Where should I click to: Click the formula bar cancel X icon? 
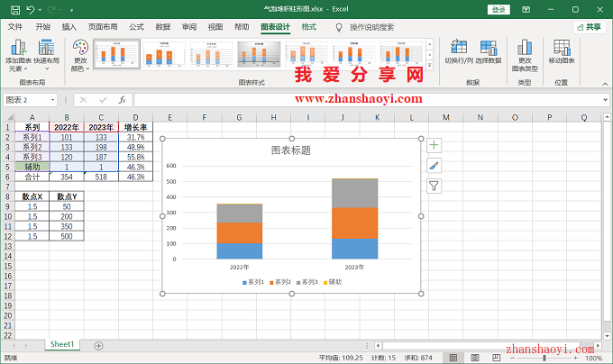coord(83,100)
